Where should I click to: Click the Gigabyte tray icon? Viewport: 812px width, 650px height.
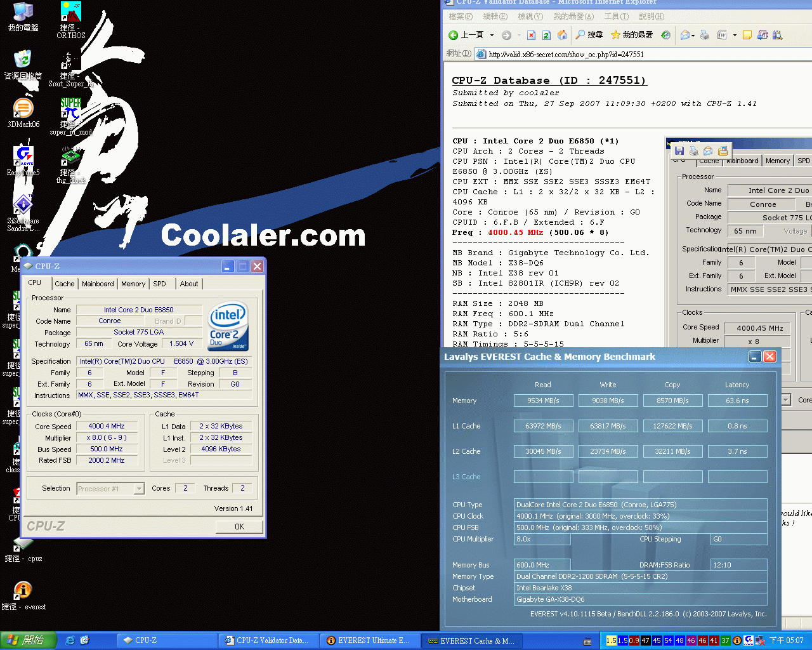tap(749, 640)
